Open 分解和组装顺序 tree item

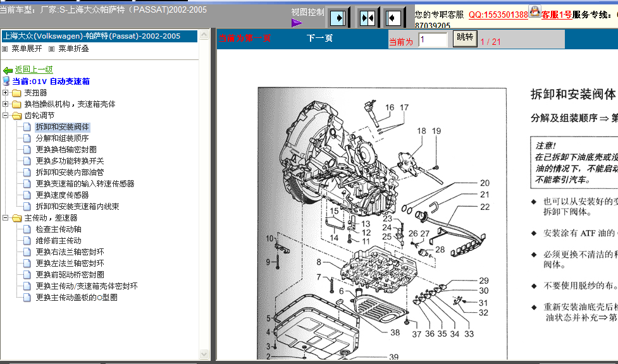62,138
